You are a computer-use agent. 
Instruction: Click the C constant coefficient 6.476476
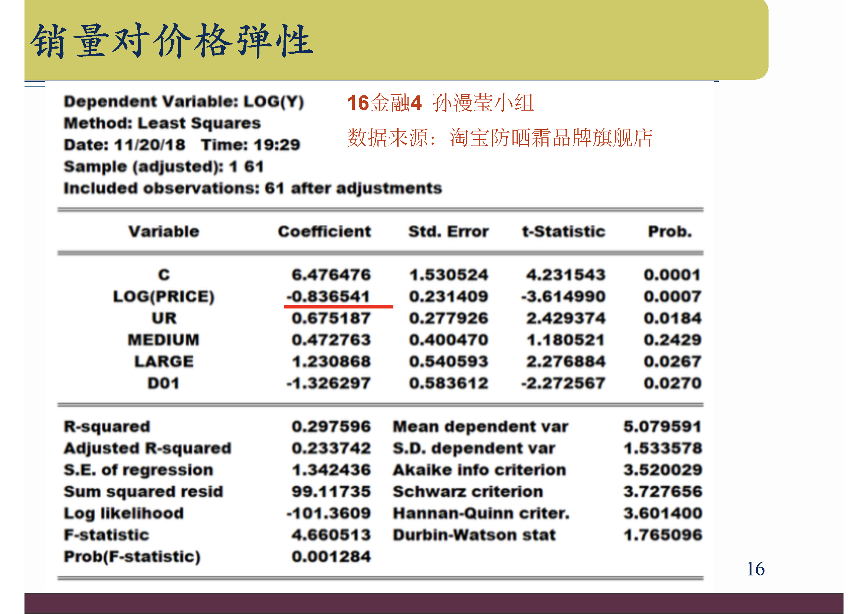point(331,274)
